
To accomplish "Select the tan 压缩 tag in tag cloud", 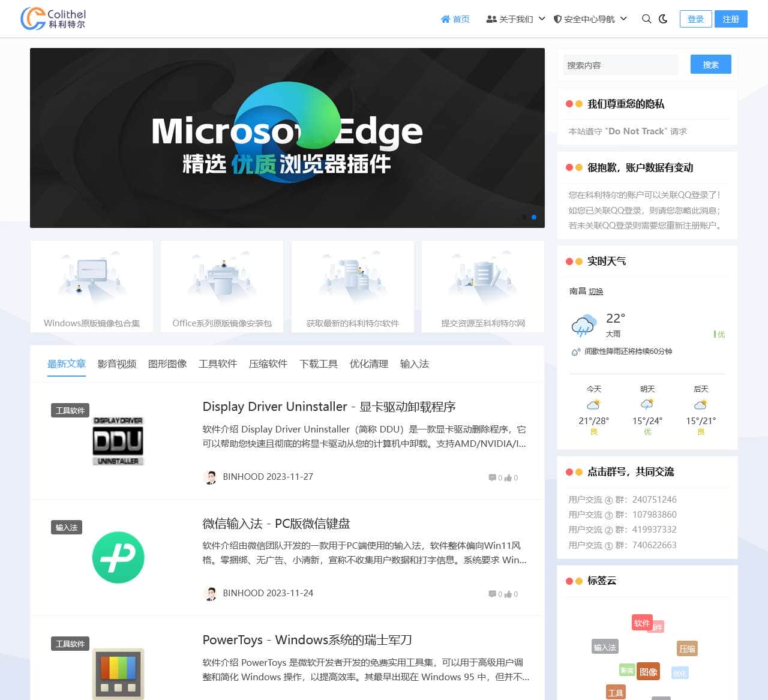I will pyautogui.click(x=687, y=648).
